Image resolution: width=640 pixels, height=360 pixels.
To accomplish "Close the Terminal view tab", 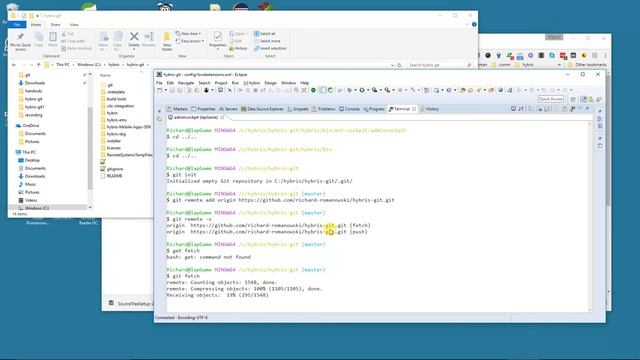I will pyautogui.click(x=414, y=109).
